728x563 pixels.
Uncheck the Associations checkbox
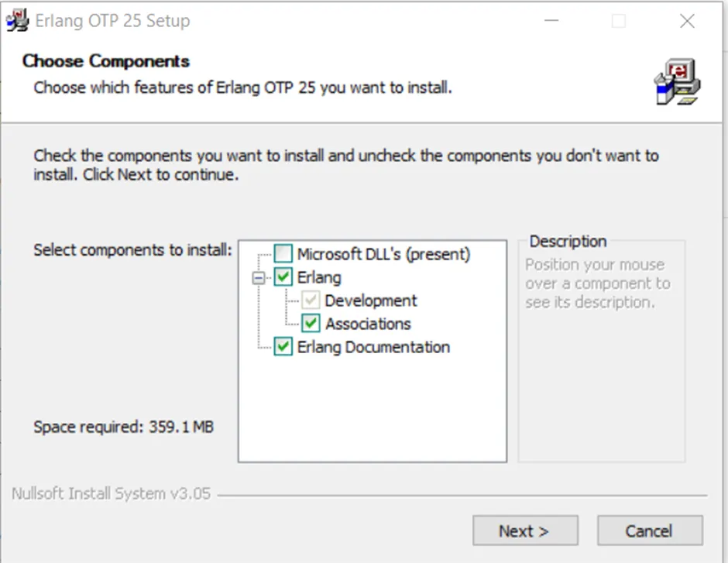click(x=311, y=324)
